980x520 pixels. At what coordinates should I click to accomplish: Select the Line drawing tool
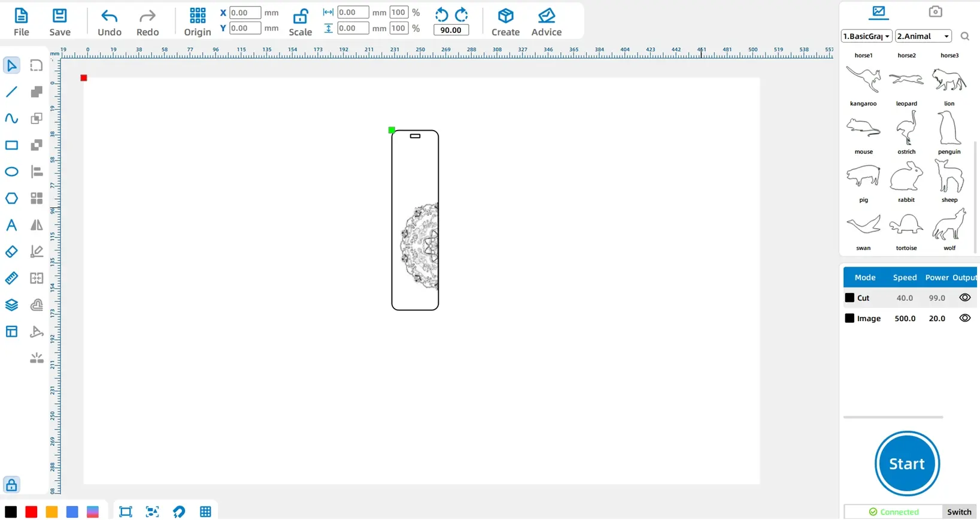11,92
